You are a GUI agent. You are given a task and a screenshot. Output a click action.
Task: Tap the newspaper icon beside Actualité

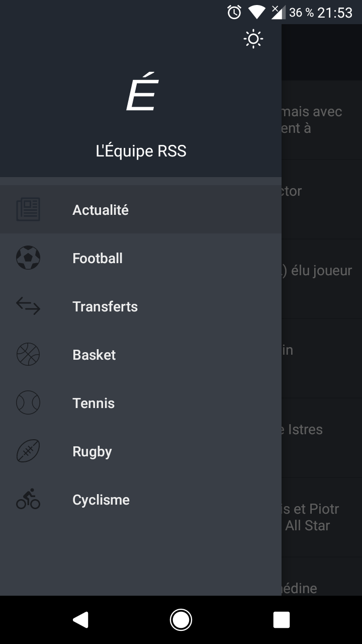[28, 210]
